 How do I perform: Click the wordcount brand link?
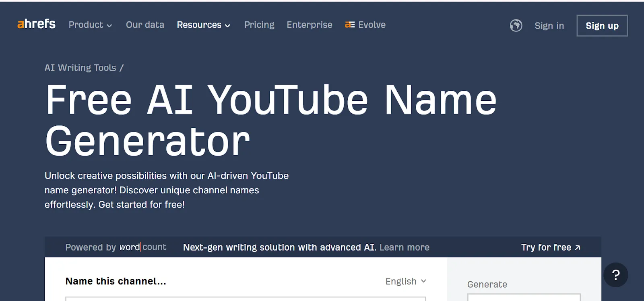[x=143, y=247]
